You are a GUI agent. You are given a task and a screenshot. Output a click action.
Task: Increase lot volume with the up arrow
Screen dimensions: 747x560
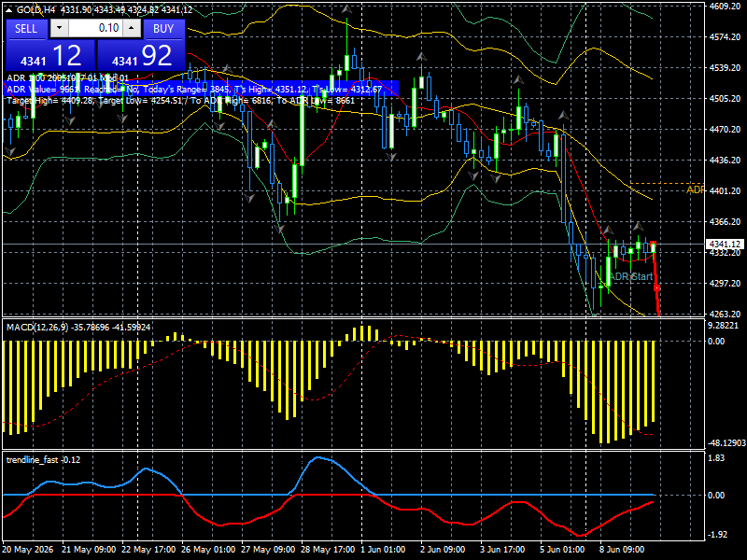coord(132,28)
